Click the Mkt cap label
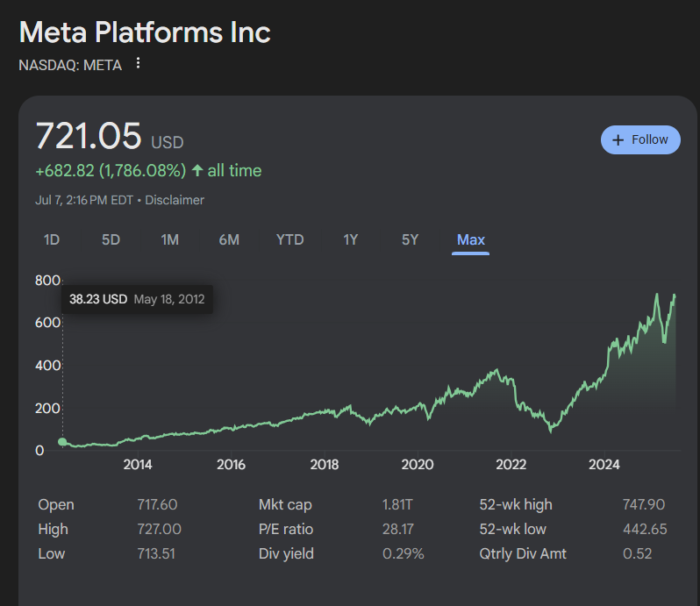Image resolution: width=700 pixels, height=606 pixels. point(285,504)
